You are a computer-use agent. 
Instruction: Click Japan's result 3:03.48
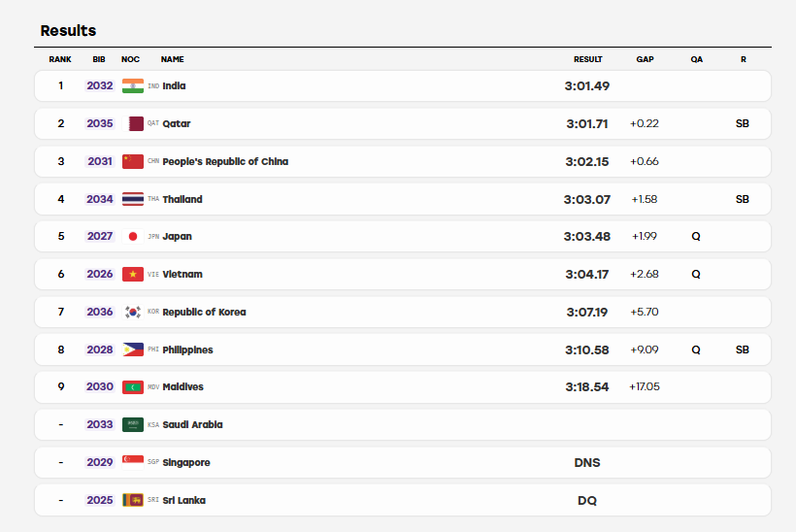tap(587, 237)
